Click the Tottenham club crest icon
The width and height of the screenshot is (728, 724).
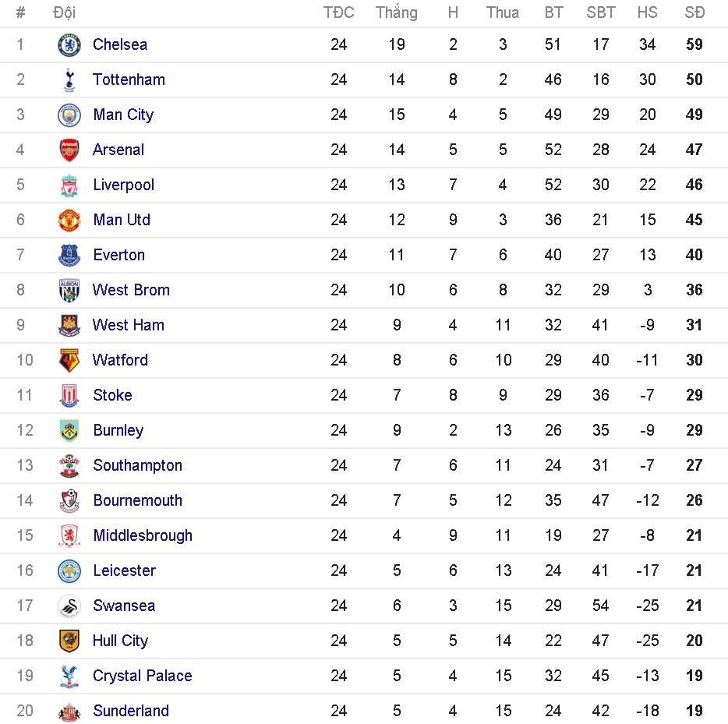point(69,79)
